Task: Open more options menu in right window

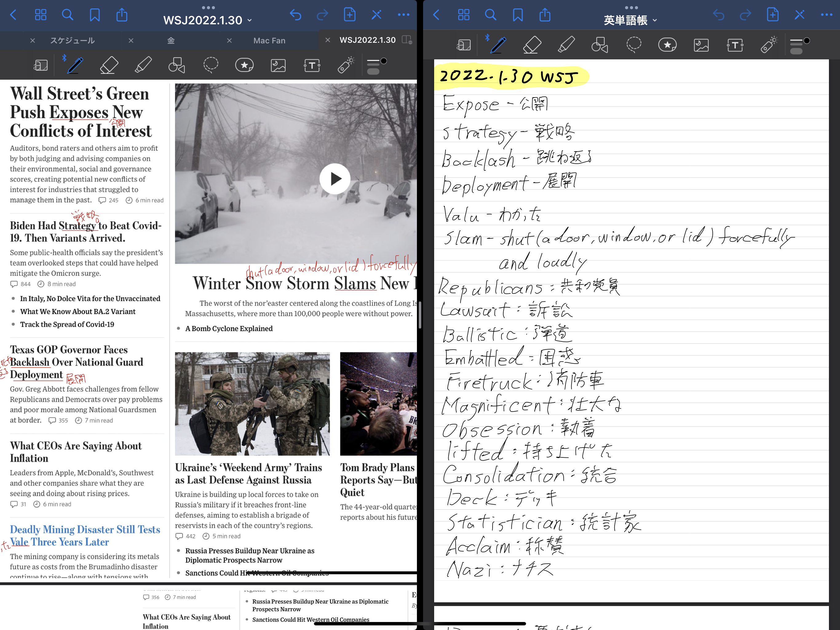Action: coord(826,15)
